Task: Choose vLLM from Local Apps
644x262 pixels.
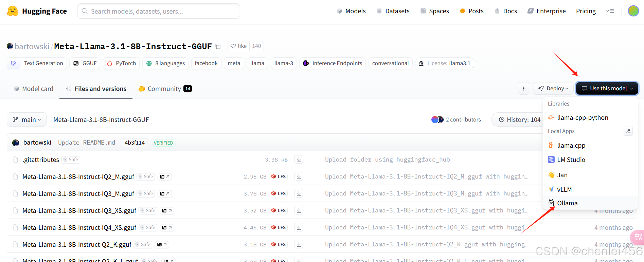Action: click(590, 189)
